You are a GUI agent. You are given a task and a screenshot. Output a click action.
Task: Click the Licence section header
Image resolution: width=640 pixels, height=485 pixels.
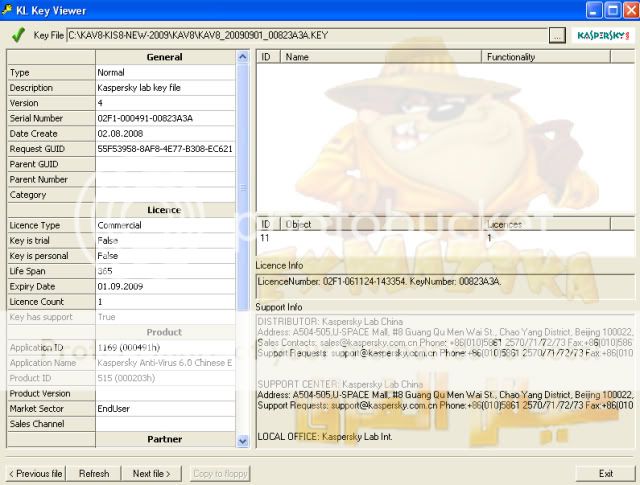165,210
